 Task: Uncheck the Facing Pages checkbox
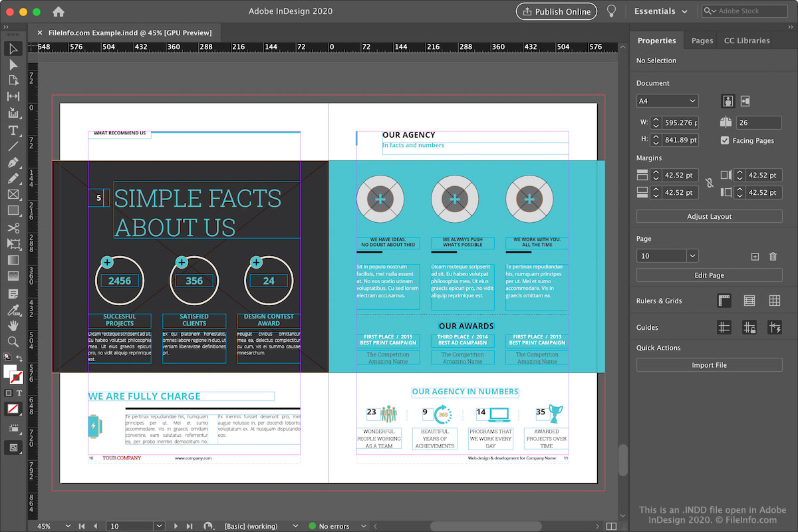pyautogui.click(x=725, y=140)
